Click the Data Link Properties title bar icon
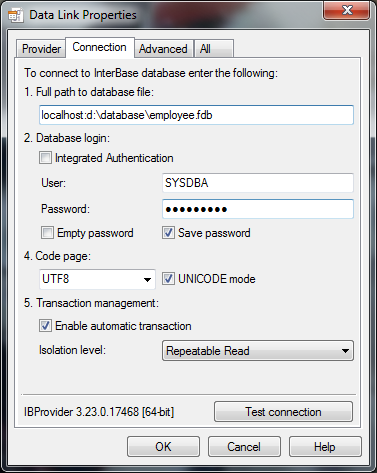Screen dimensions: 377x473 (x=15, y=15)
